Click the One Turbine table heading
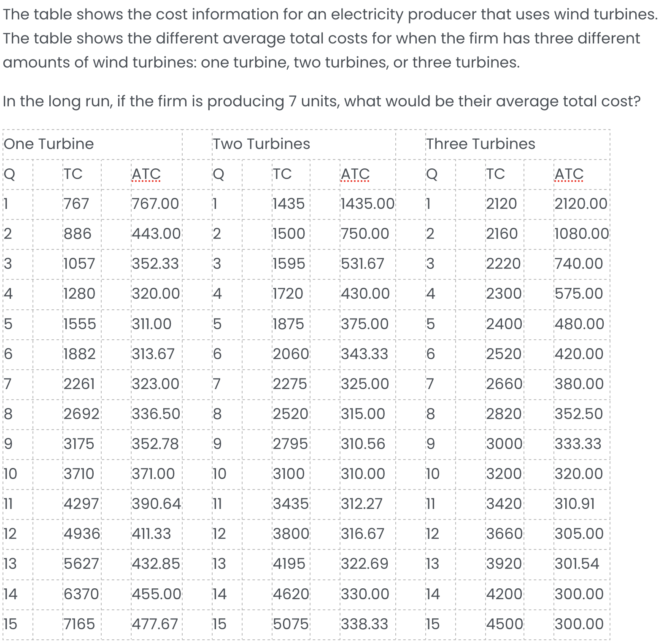This screenshot has height=644, width=664. coord(49,144)
